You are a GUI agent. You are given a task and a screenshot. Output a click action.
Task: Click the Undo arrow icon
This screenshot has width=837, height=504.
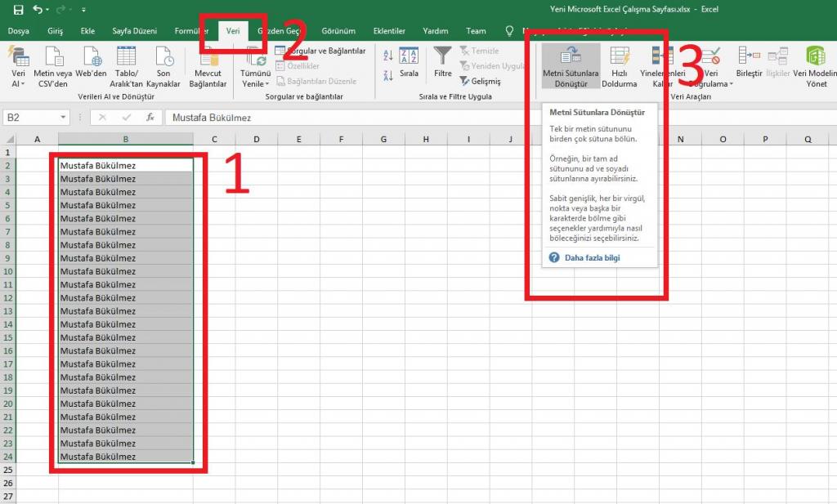click(38, 10)
